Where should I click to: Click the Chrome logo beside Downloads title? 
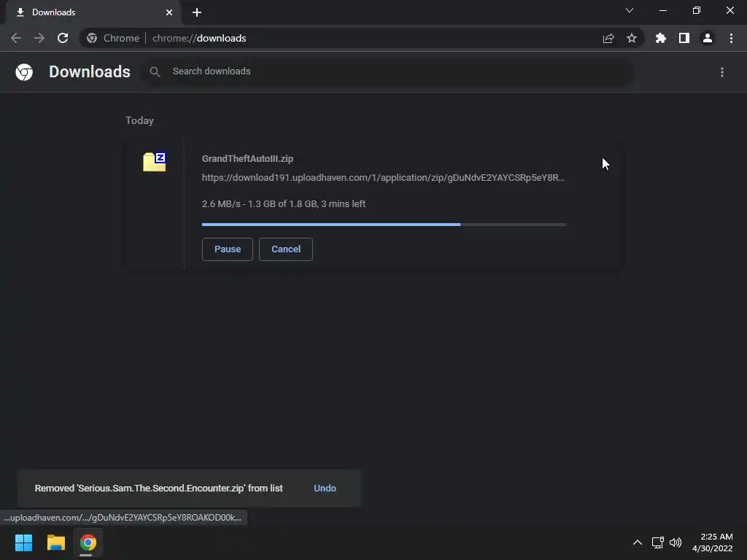24,72
